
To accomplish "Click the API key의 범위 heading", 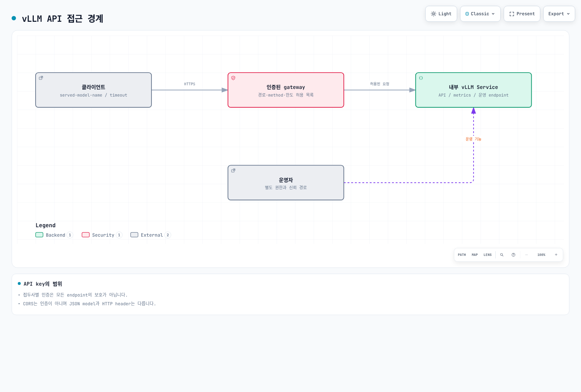I will [x=43, y=284].
